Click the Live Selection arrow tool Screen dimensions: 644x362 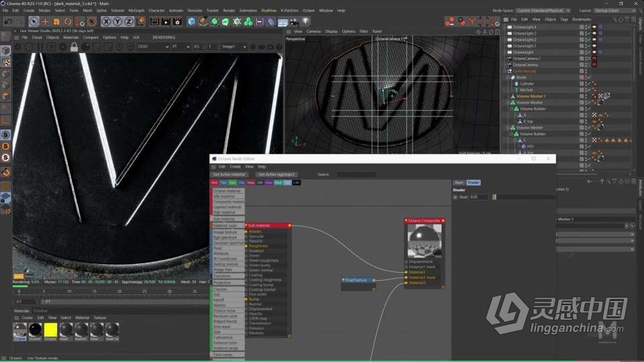point(34,21)
